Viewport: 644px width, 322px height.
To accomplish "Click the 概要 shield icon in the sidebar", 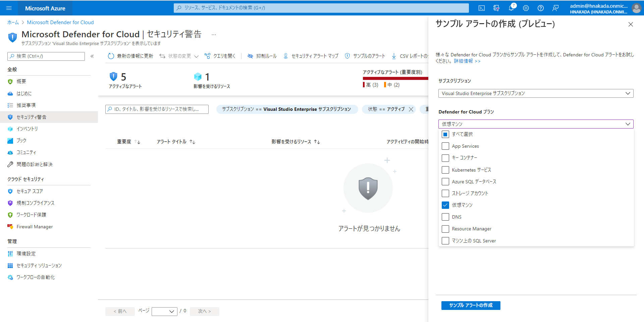I will pos(10,82).
